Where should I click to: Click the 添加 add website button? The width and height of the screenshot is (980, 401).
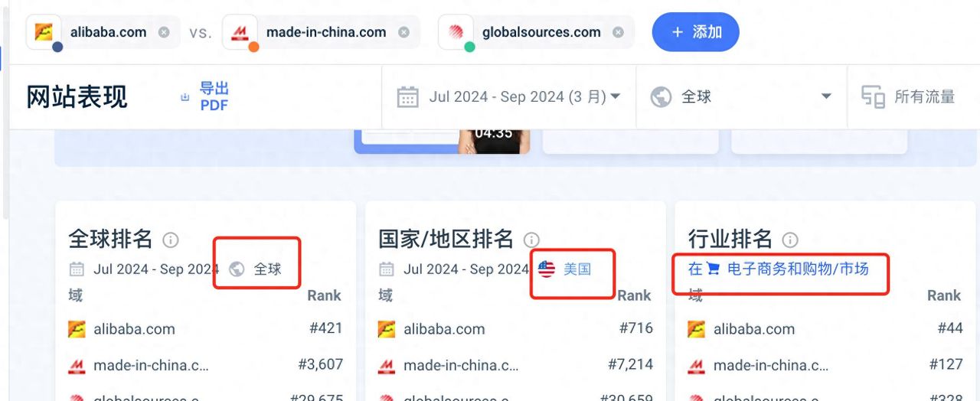(x=695, y=32)
